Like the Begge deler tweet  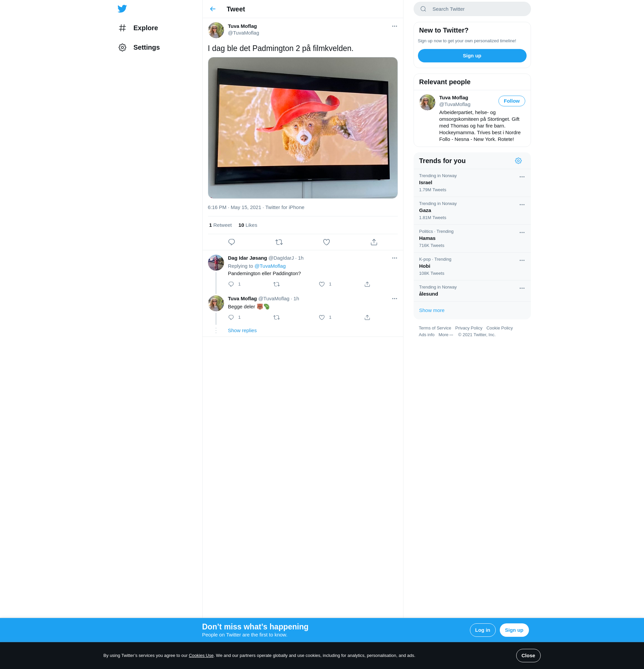tap(321, 317)
